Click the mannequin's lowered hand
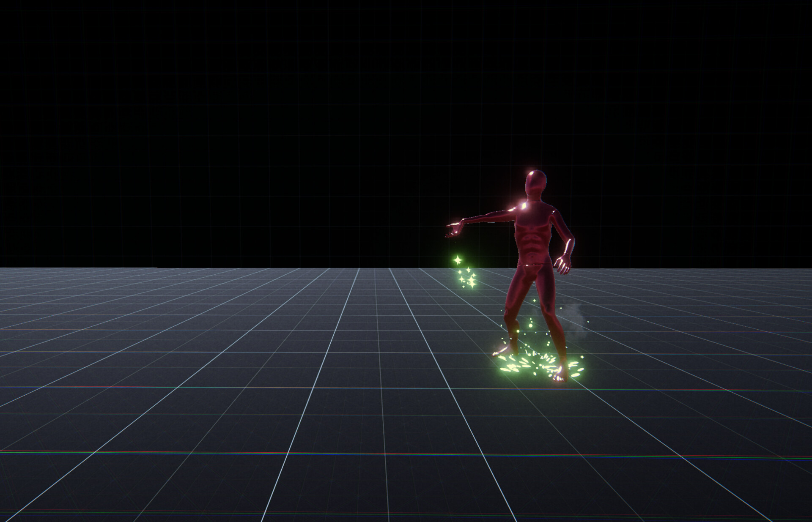This screenshot has width=812, height=522. (x=563, y=264)
